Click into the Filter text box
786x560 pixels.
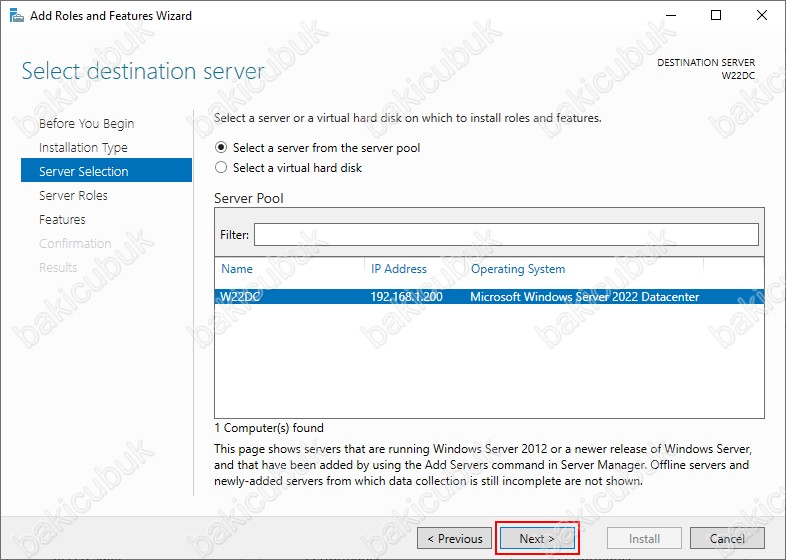tap(505, 234)
